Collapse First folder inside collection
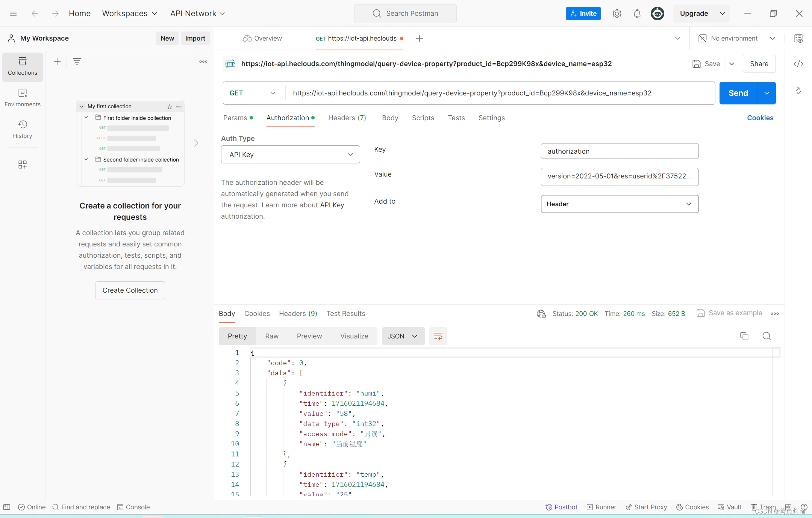This screenshot has height=518, width=812. point(86,118)
